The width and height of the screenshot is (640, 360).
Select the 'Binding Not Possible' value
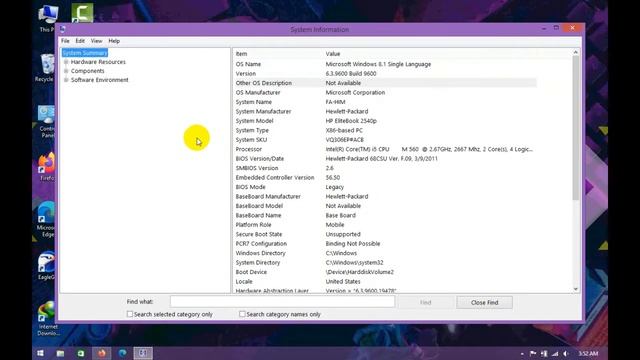(353, 244)
